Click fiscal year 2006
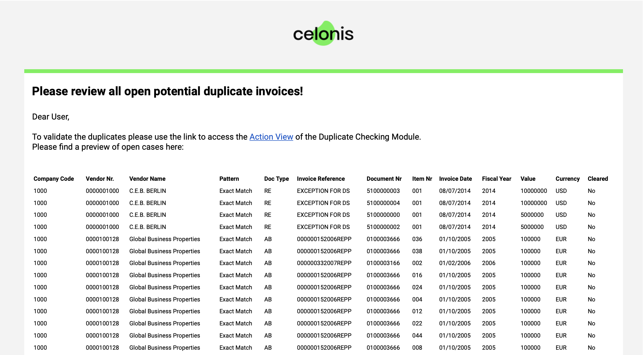 click(x=489, y=263)
